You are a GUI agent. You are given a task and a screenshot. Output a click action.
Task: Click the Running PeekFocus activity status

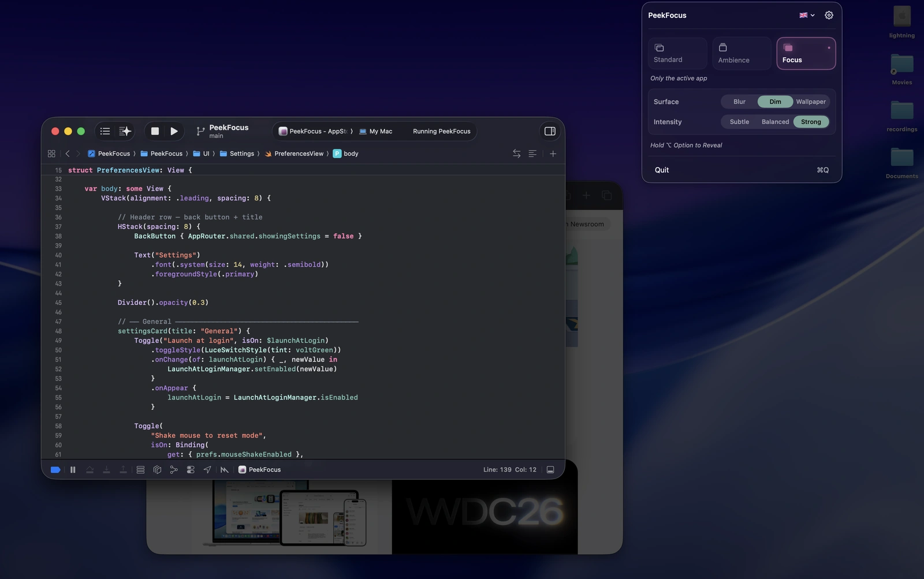(442, 132)
